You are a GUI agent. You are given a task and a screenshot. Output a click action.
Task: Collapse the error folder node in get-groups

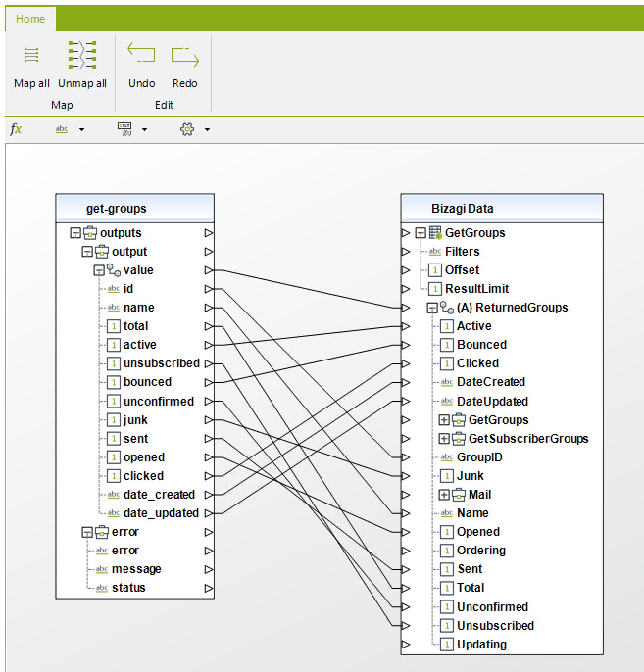click(87, 532)
